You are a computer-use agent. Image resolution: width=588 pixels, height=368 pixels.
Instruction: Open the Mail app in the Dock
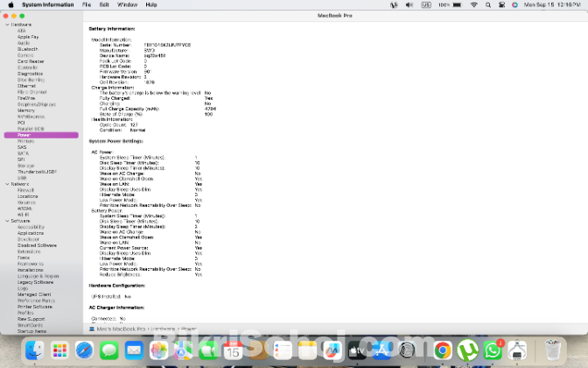(134, 350)
